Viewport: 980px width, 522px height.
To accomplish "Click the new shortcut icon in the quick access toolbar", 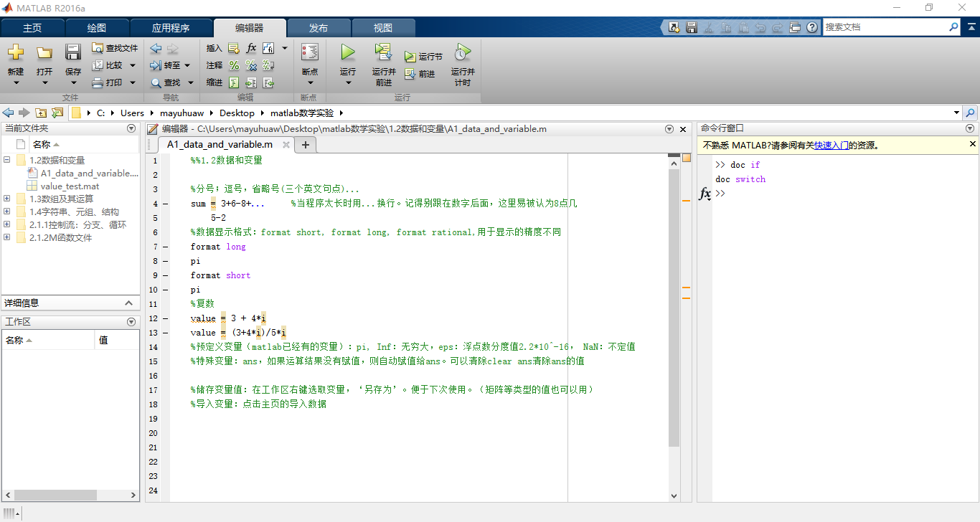I will coord(674,27).
